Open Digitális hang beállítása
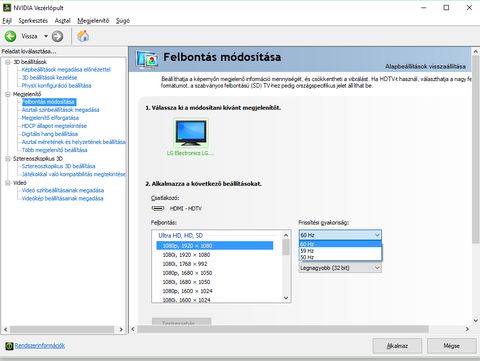The image size is (480, 361). click(x=50, y=134)
